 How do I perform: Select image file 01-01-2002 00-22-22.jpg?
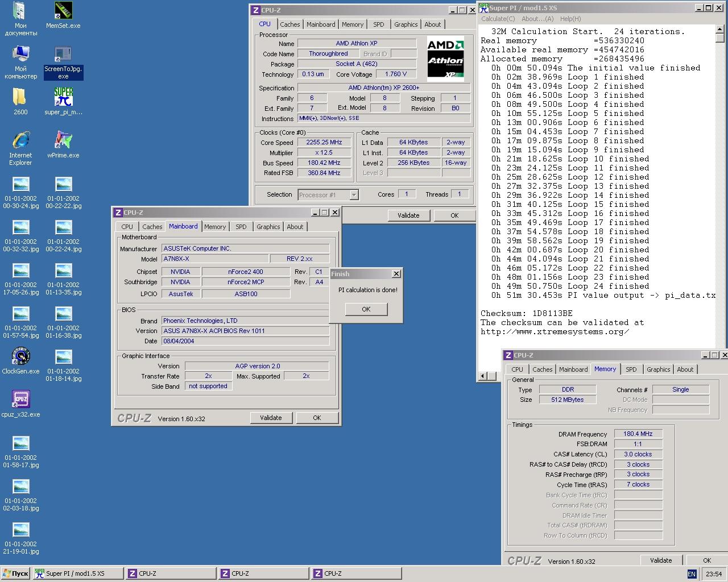(63, 192)
